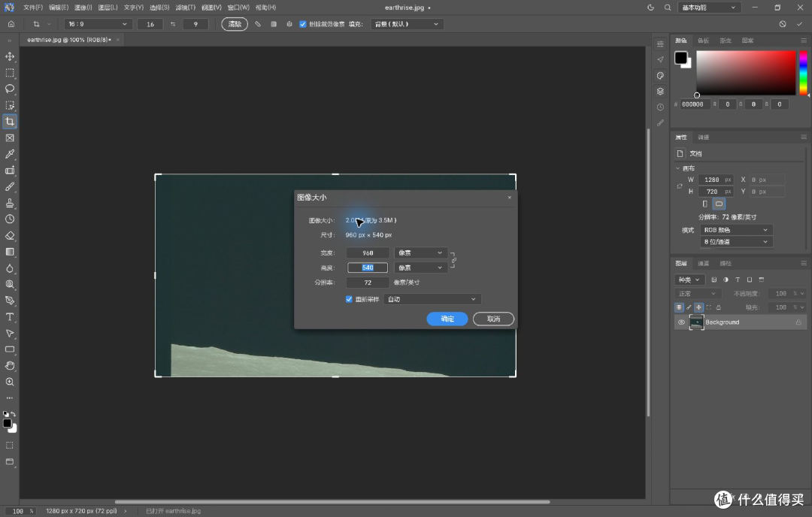Select the Clone Stamp tool
The width and height of the screenshot is (812, 517).
[10, 203]
